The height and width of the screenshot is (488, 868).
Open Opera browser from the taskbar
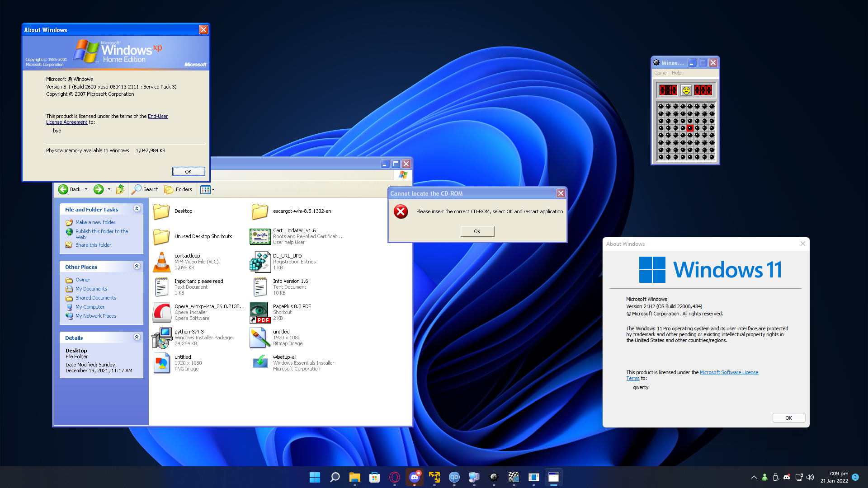[395, 477]
